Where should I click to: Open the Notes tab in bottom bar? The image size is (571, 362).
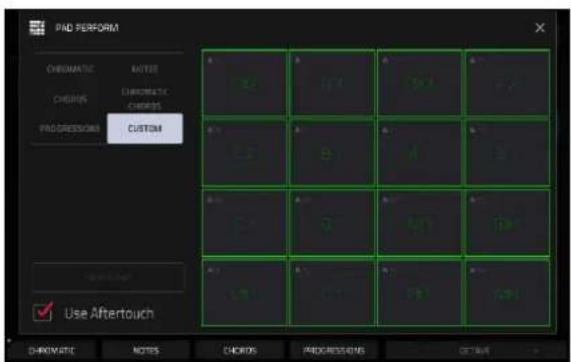pos(146,351)
